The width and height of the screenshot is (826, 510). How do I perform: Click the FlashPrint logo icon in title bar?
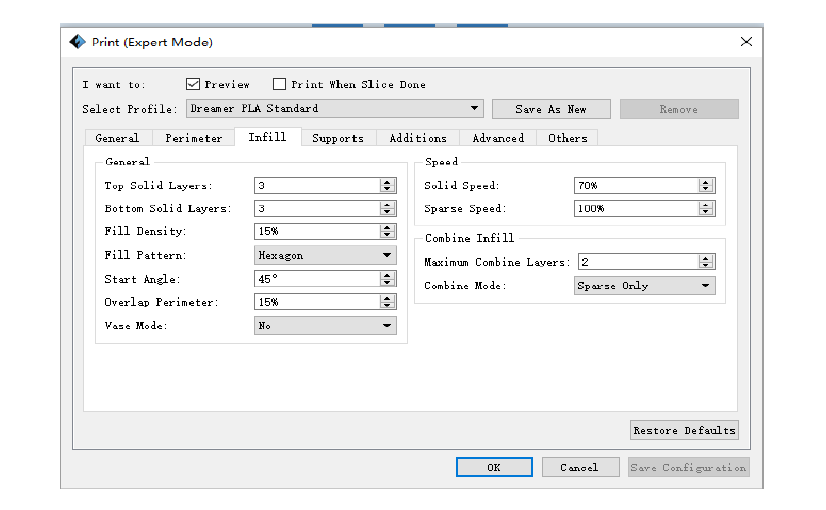77,42
